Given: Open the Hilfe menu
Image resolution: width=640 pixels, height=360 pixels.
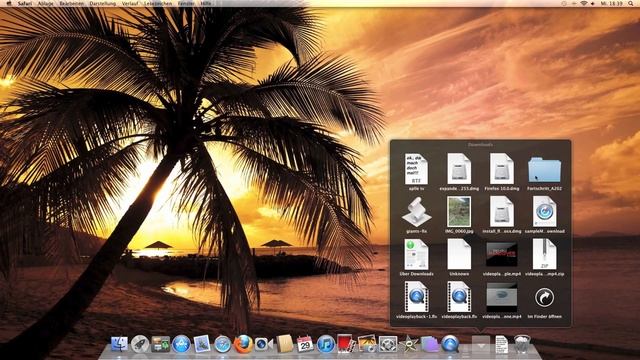Looking at the screenshot, I should pyautogui.click(x=206, y=3).
